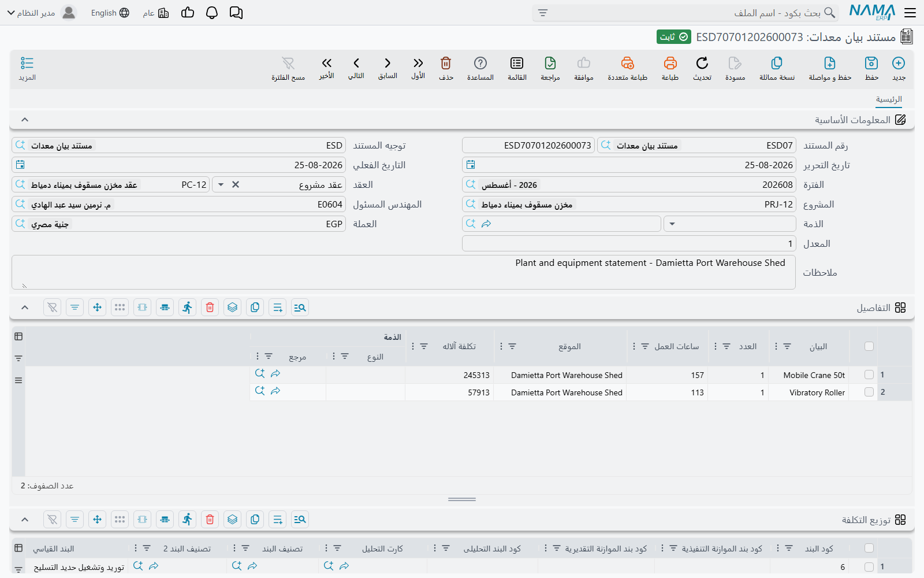
Task: Toggle select-all checkbox in توزيع التكلفة header
Action: tap(869, 548)
